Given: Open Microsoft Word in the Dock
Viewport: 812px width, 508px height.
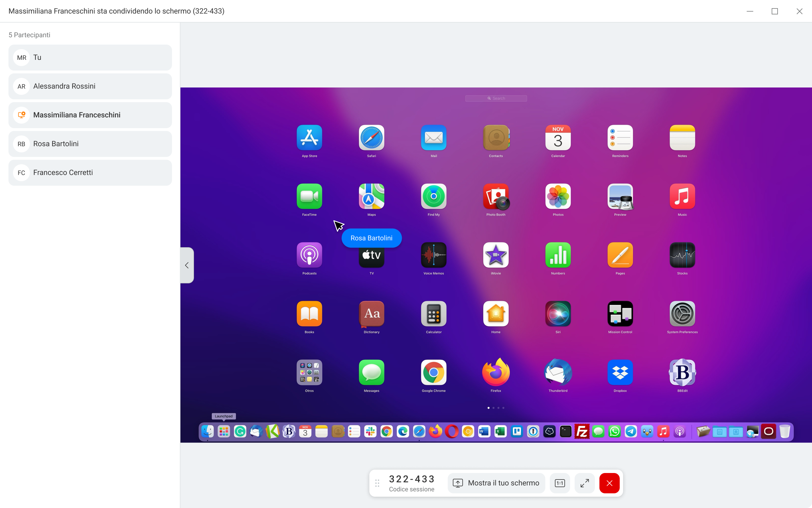Looking at the screenshot, I should click(x=484, y=432).
